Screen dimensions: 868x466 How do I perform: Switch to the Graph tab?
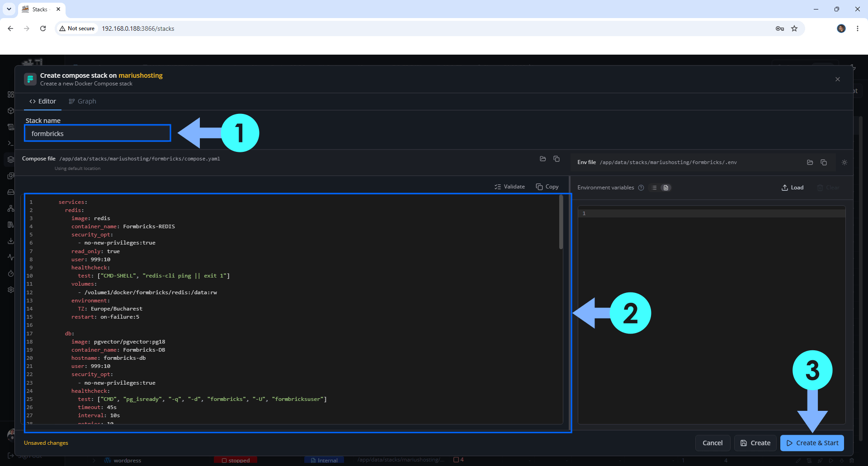click(x=82, y=101)
